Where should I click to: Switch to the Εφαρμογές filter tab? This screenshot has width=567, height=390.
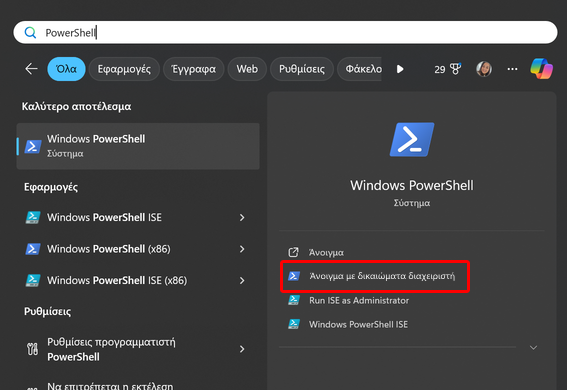click(124, 69)
